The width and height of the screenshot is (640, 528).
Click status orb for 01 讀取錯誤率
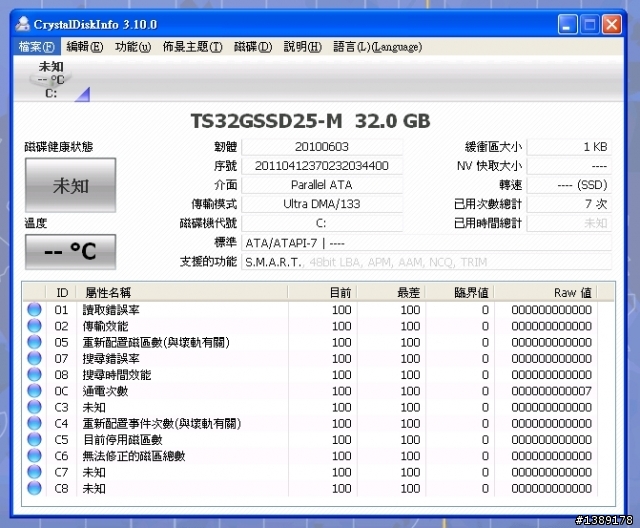point(35,309)
